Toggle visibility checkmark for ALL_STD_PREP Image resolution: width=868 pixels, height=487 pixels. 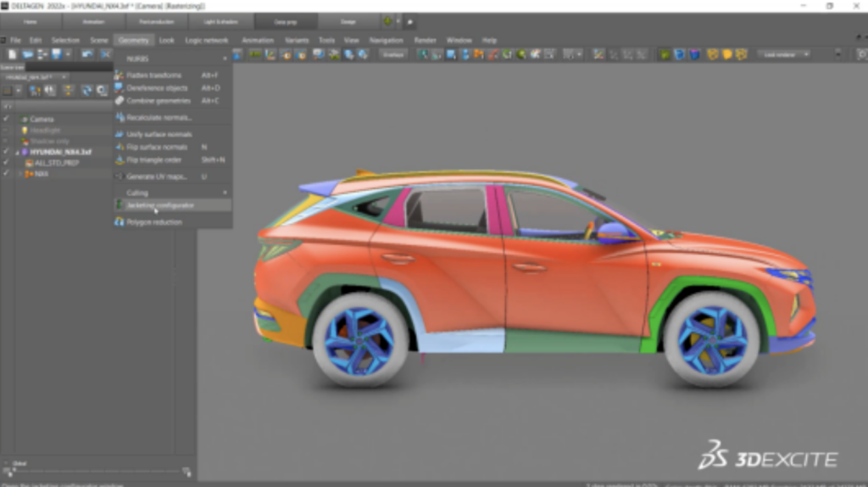tap(6, 162)
